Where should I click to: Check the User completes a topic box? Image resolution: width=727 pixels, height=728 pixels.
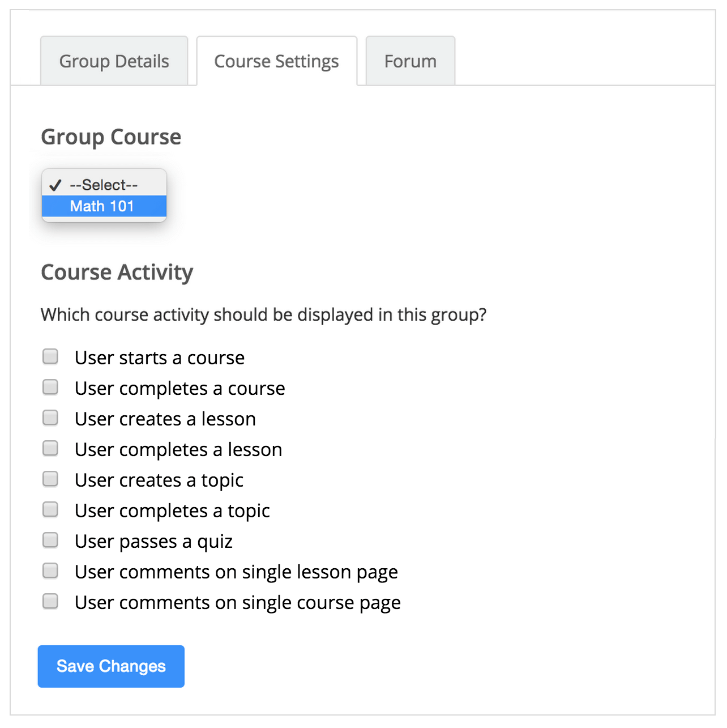click(x=50, y=509)
